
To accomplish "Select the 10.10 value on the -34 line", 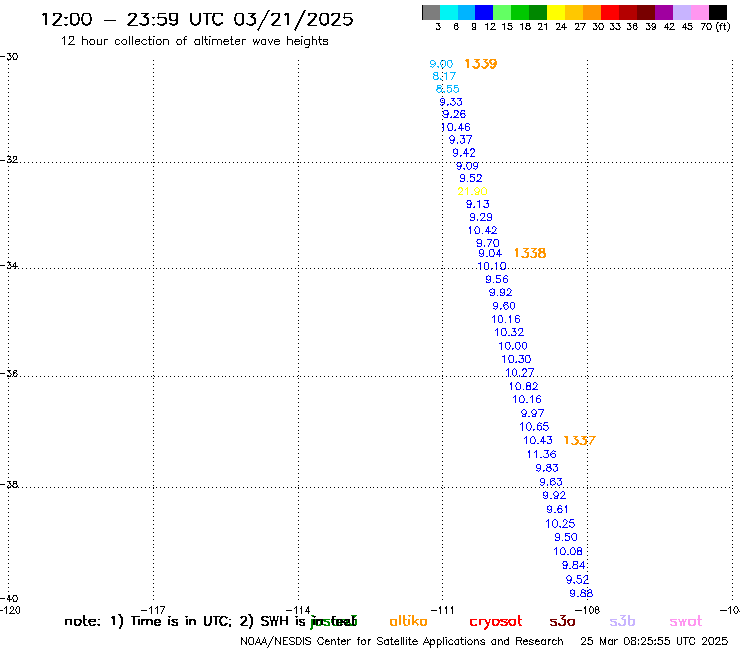I will point(492,266).
